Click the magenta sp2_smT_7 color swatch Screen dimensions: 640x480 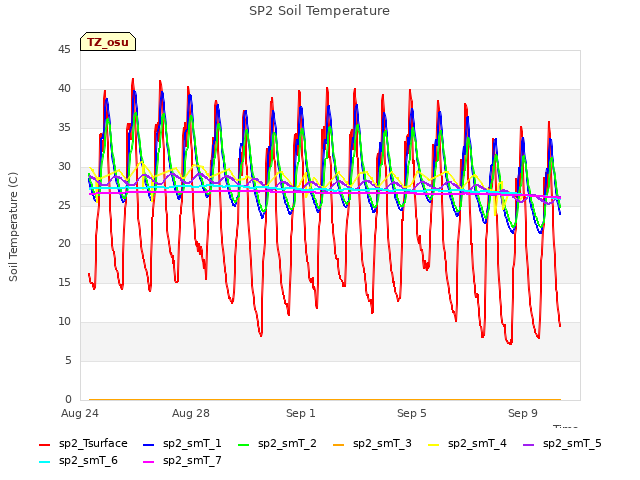point(149,462)
